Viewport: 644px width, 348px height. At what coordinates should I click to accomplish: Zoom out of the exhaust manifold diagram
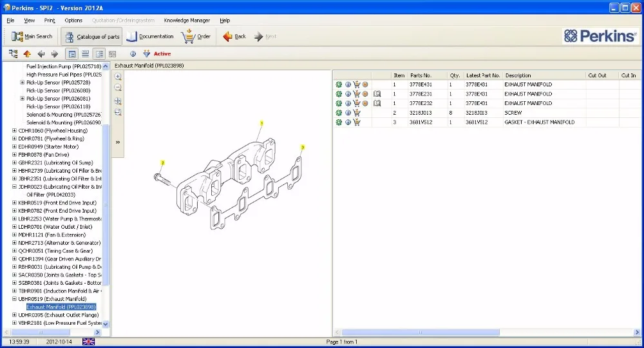[118, 88]
